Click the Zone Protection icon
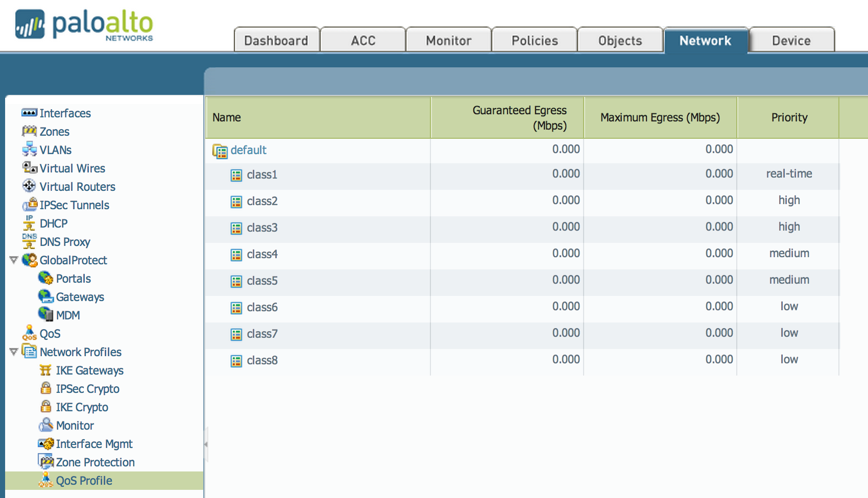 point(45,462)
